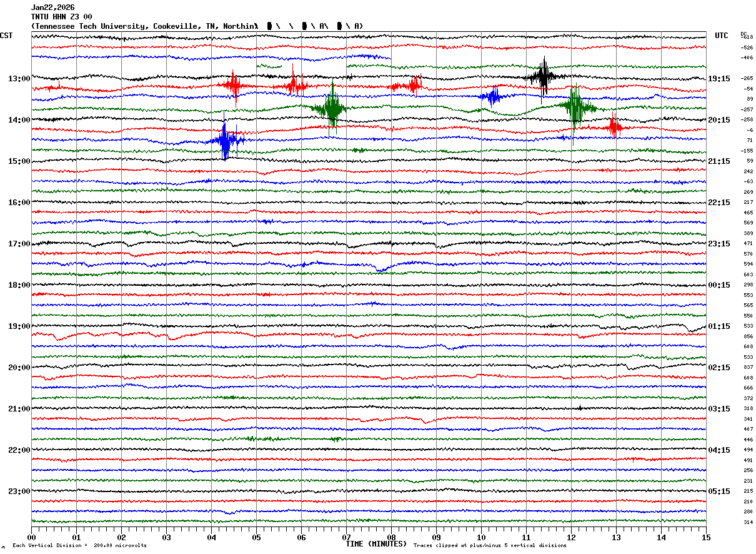
Task: Click the 04 minute tick label
Action: click(211, 537)
